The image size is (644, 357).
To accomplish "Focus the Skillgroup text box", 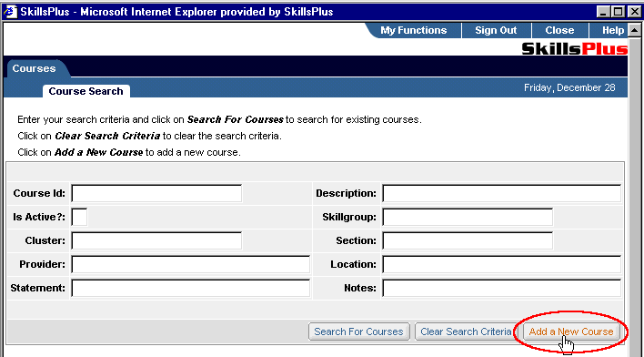I will click(468, 217).
